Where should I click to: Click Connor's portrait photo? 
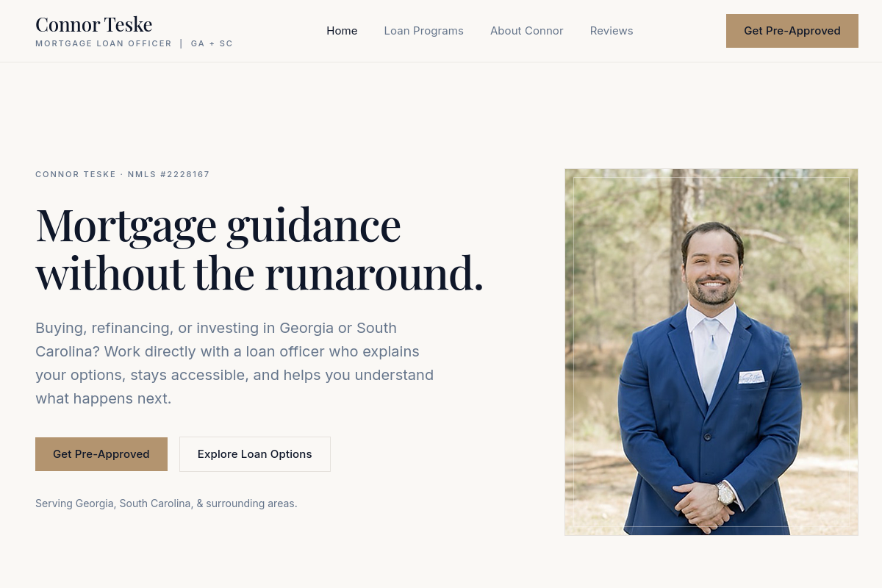pyautogui.click(x=711, y=352)
